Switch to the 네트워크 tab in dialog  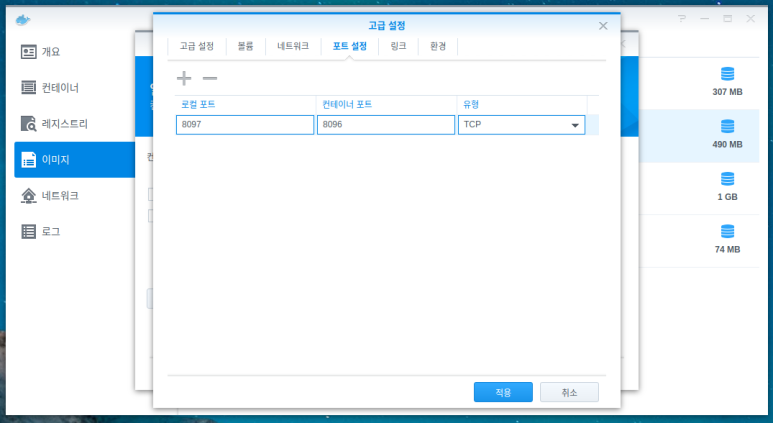click(x=293, y=46)
